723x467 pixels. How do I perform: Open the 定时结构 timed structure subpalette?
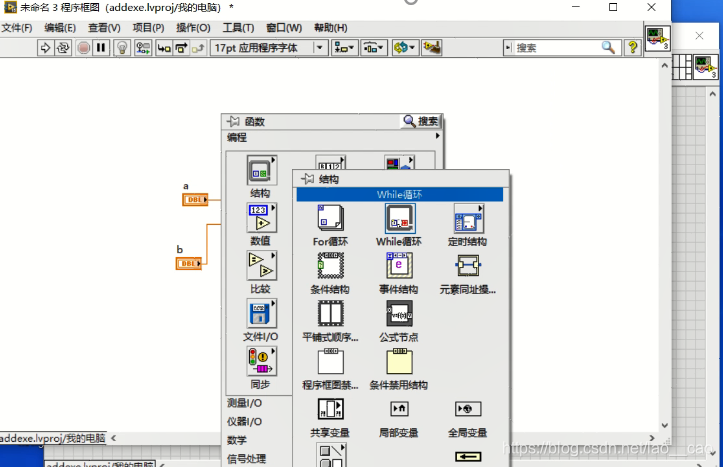(468, 219)
